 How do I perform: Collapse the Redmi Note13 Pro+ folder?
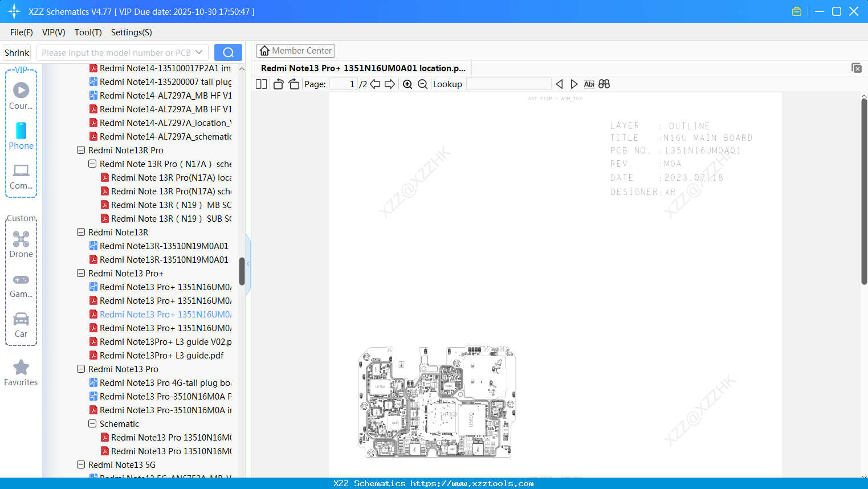(81, 274)
